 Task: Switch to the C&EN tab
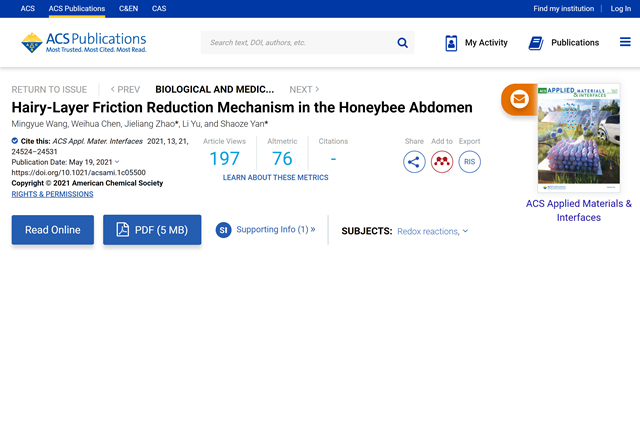128,9
